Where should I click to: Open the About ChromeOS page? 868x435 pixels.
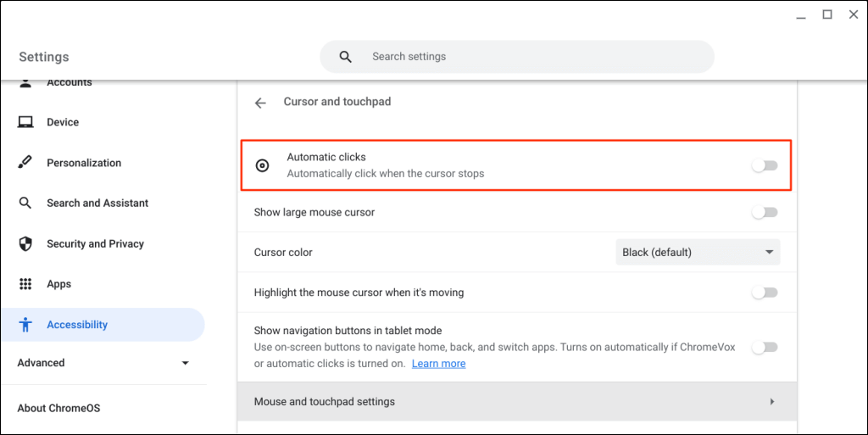tap(58, 408)
